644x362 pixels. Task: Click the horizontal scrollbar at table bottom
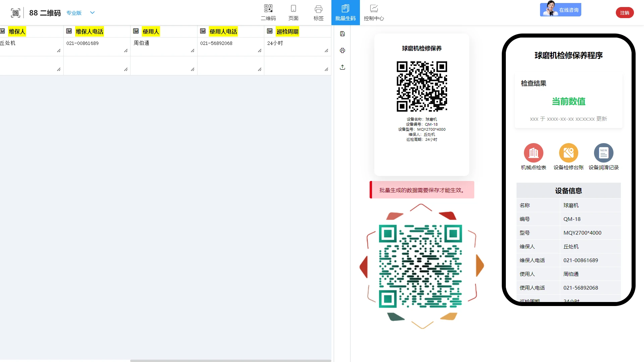(x=231, y=361)
